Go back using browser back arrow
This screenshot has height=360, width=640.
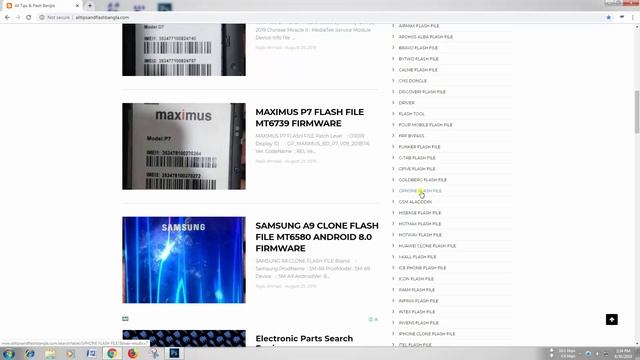coord(7,18)
